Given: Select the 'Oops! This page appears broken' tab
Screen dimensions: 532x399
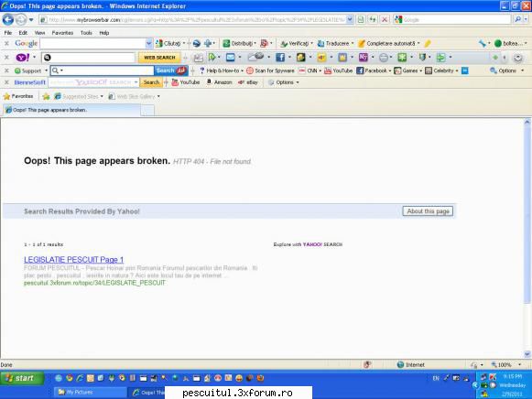Looking at the screenshot, I should [x=71, y=110].
